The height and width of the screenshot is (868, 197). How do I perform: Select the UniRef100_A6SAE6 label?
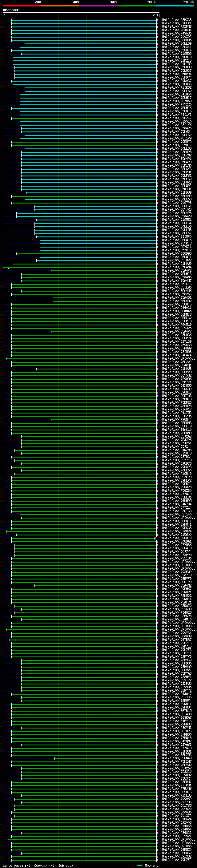click(177, 792)
